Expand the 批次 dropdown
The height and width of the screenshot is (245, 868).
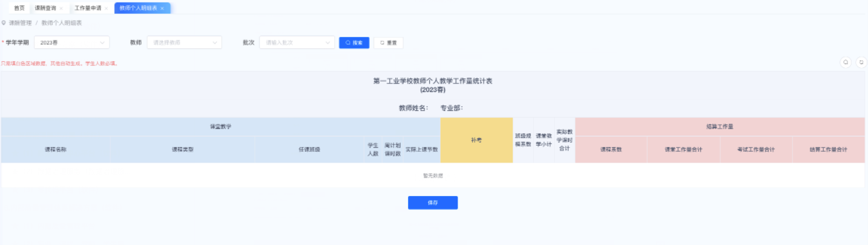(297, 43)
